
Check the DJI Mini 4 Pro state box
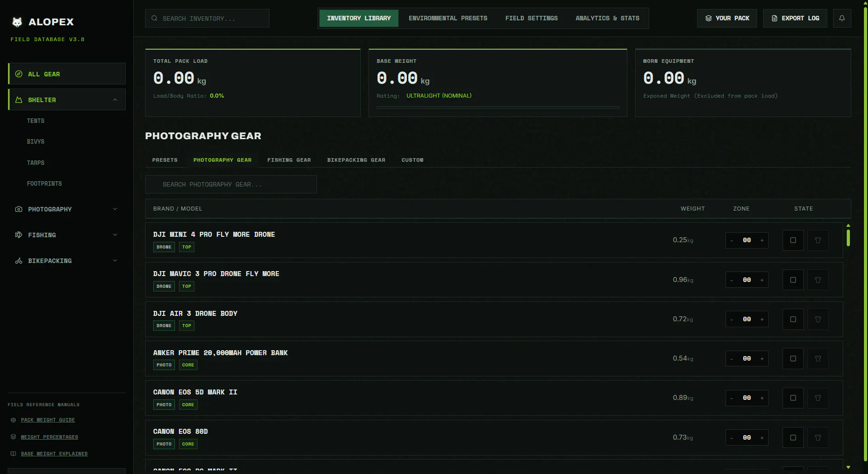tap(793, 240)
